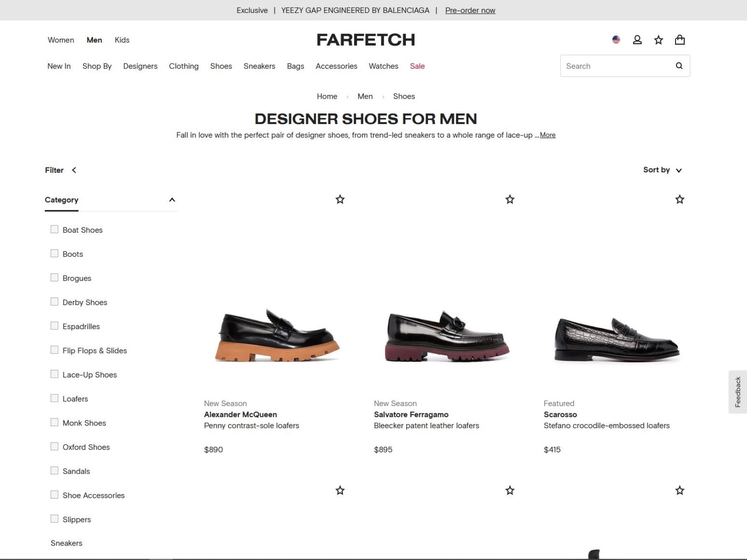Open the shopping bag icon

tap(680, 40)
